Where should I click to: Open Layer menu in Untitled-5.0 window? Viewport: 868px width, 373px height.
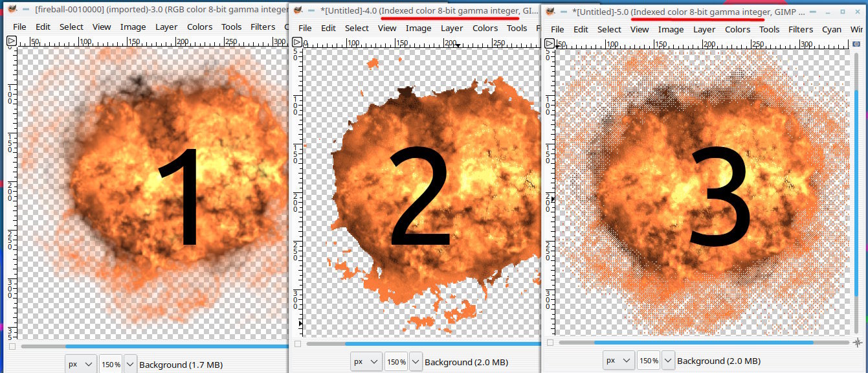[x=704, y=29]
